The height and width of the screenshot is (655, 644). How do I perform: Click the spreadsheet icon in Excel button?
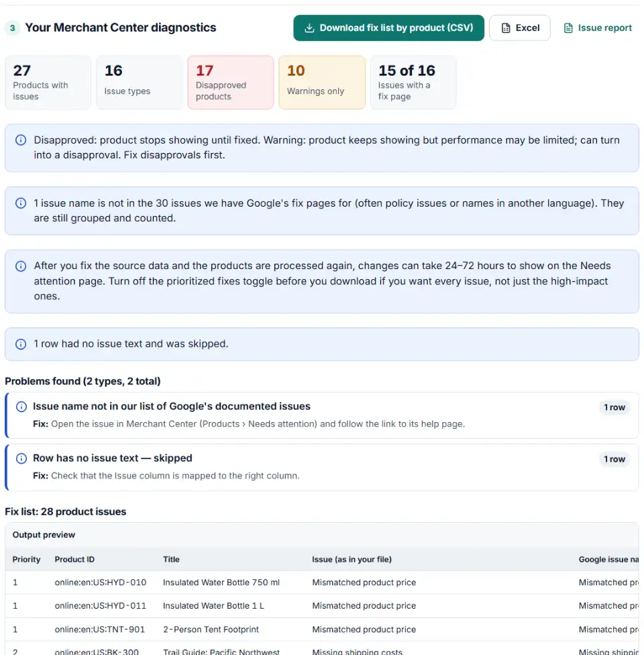coord(506,28)
